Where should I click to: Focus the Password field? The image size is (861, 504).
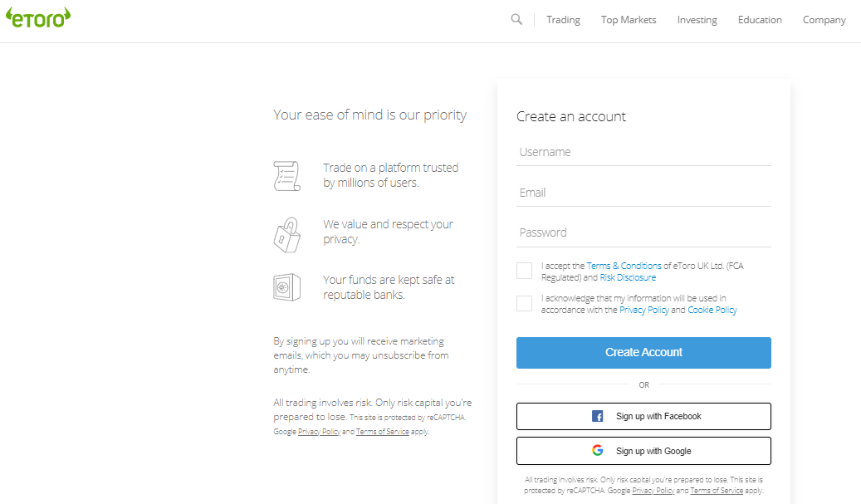643,233
